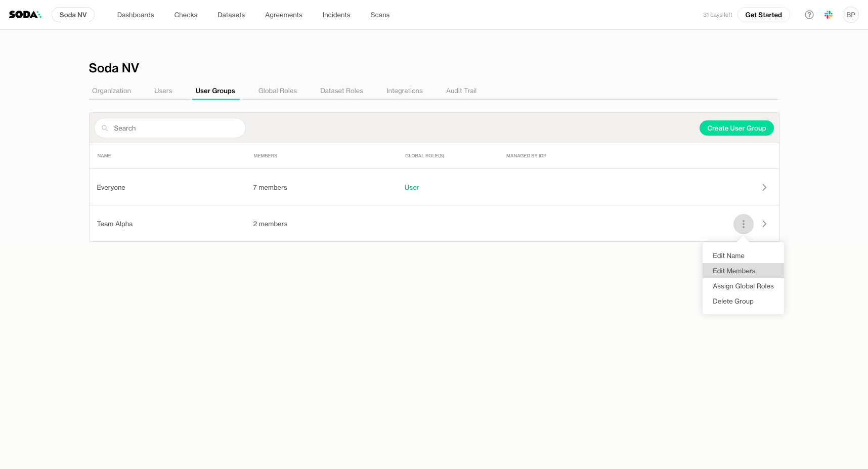The height and width of the screenshot is (469, 868).
Task: Follow the green User role link
Action: point(412,188)
